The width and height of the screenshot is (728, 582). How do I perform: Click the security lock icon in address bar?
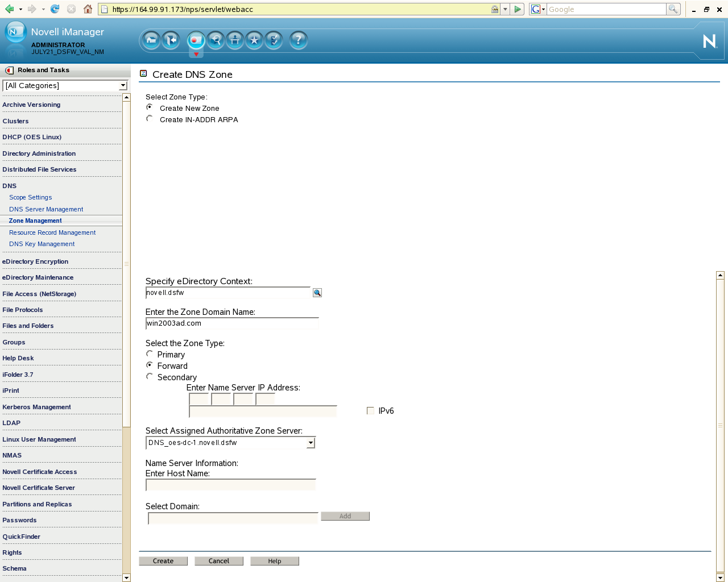(495, 9)
